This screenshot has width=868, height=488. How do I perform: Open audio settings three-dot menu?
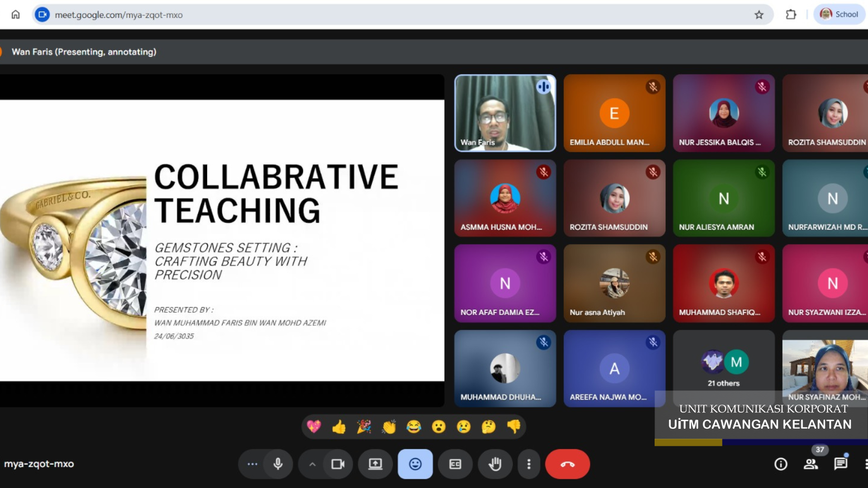252,464
